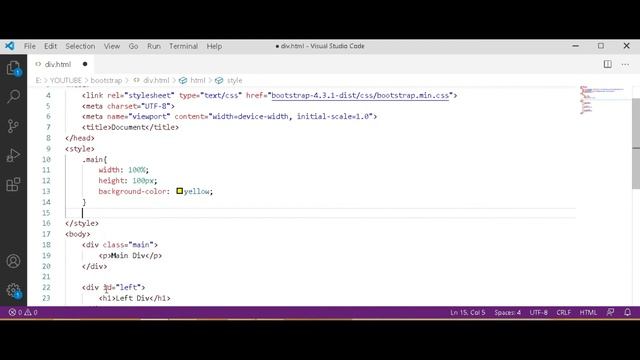Click the feedback icon in status bar
This screenshot has height=360, width=640.
(x=610, y=312)
